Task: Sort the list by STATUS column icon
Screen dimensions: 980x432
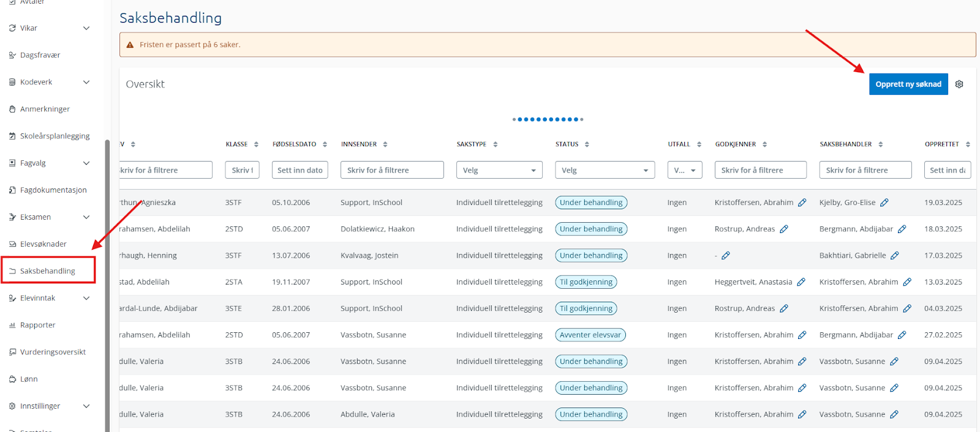Action: [587, 144]
